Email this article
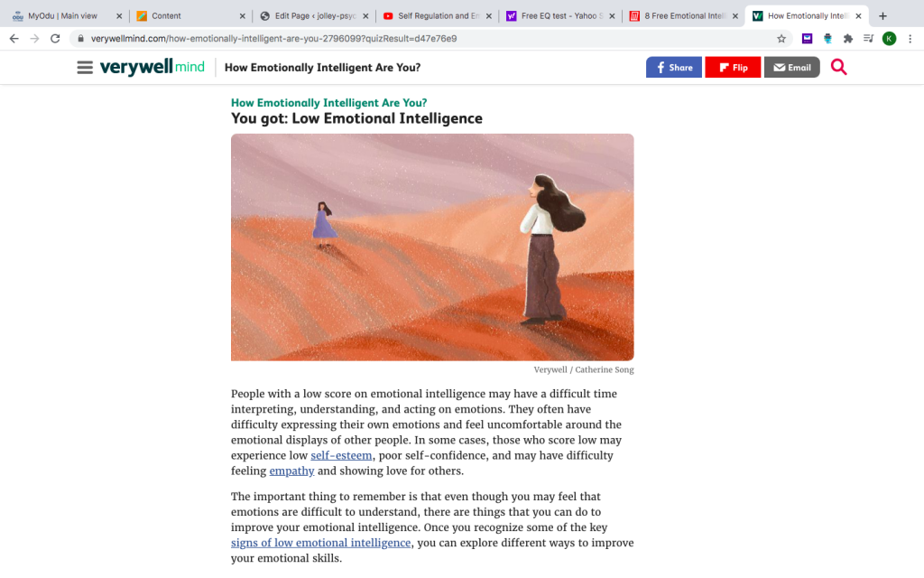Viewport: 924px width, 578px height. 791,67
